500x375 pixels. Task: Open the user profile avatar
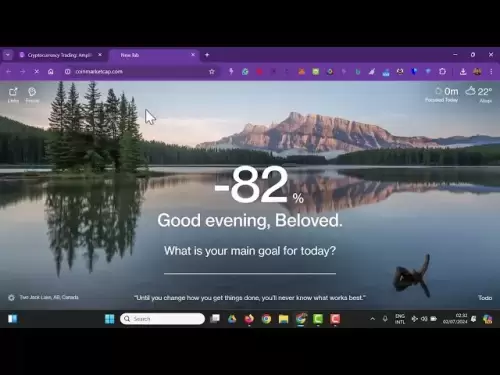477,71
